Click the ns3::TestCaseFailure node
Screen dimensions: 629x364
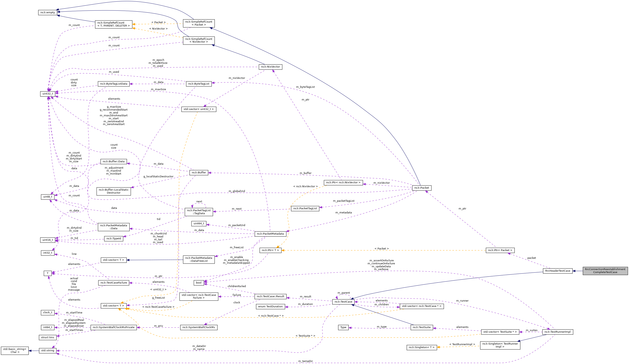pos(114,283)
